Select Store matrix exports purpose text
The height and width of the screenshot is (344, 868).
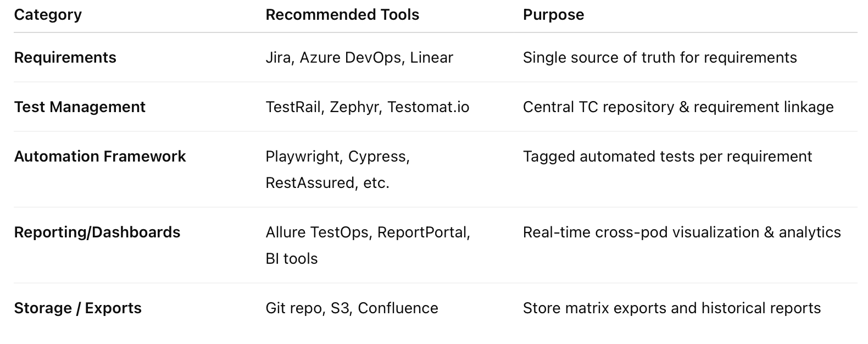[671, 308]
